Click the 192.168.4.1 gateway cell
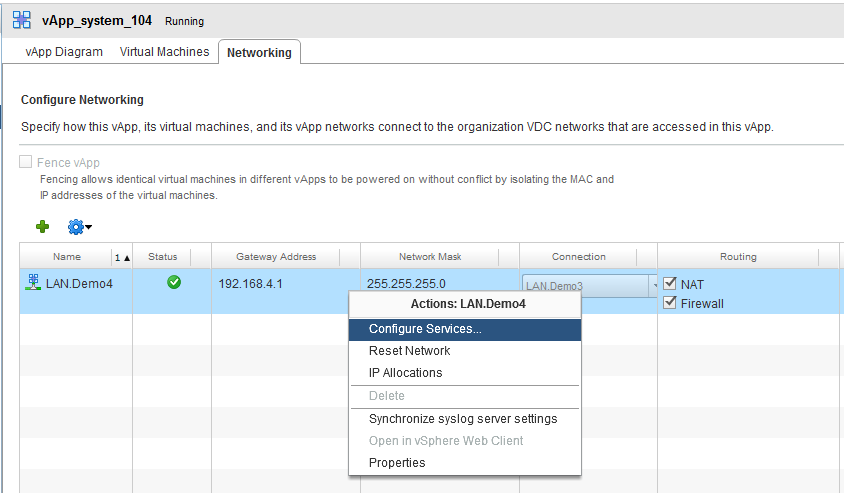 point(250,284)
